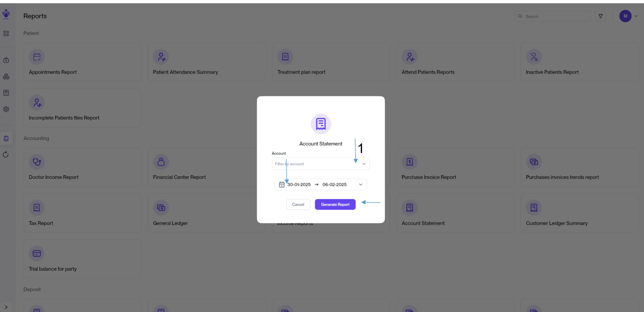The image size is (644, 312).
Task: Click the start date 30-01-2025
Action: pyautogui.click(x=299, y=184)
